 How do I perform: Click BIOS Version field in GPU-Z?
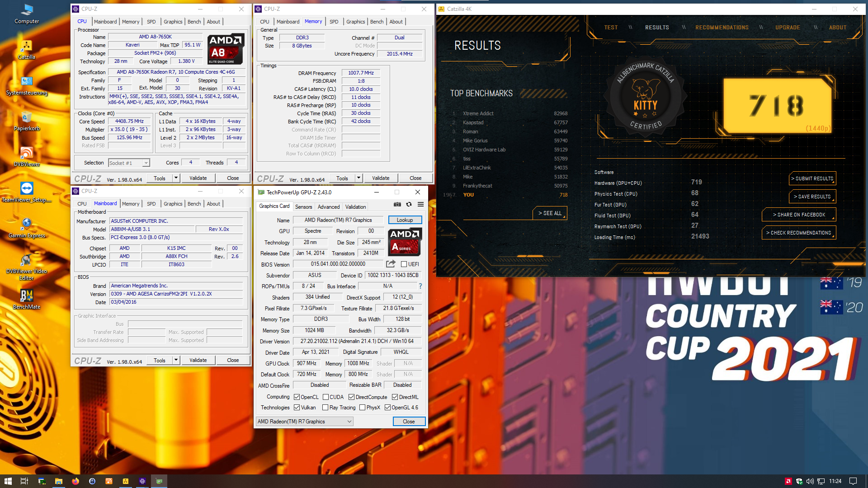338,264
